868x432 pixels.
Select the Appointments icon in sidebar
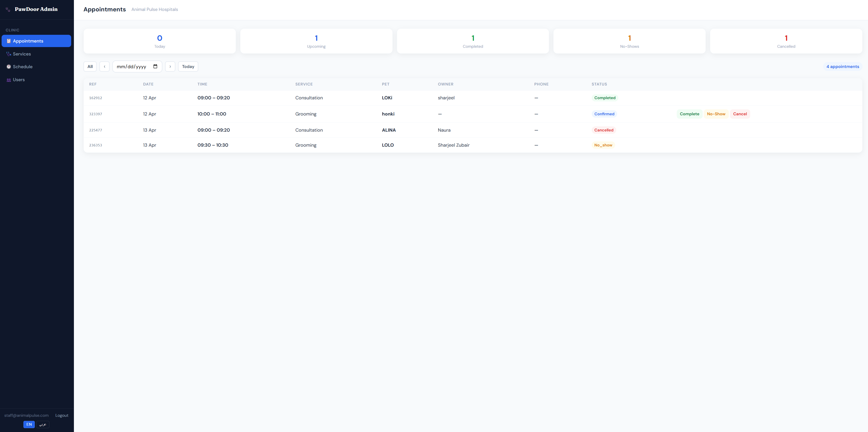pyautogui.click(x=8, y=41)
